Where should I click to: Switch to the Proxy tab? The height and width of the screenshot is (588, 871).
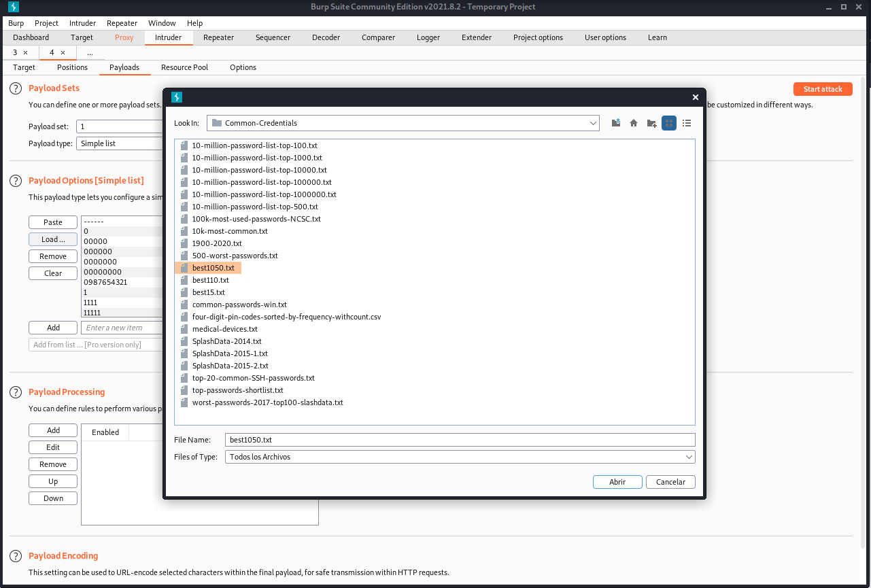[124, 37]
